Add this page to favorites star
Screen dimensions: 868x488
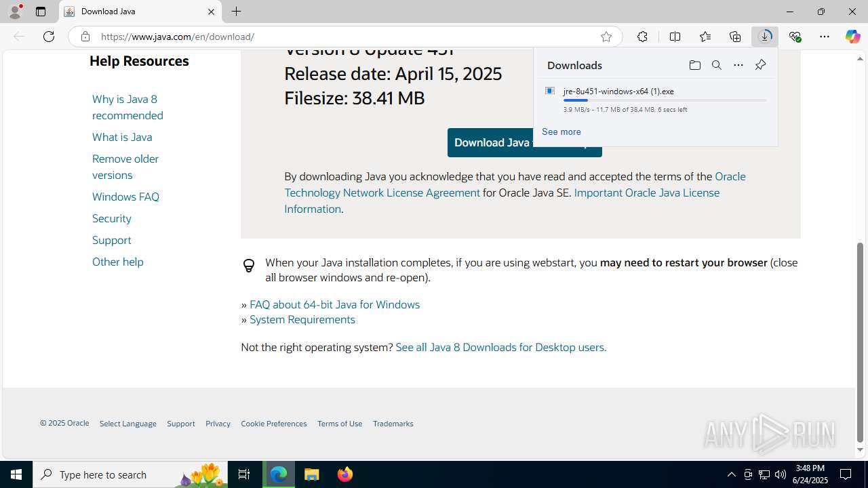point(606,37)
